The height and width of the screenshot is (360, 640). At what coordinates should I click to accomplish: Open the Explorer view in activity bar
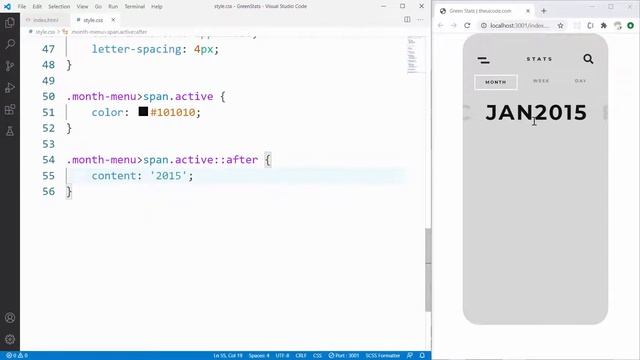coord(10,23)
